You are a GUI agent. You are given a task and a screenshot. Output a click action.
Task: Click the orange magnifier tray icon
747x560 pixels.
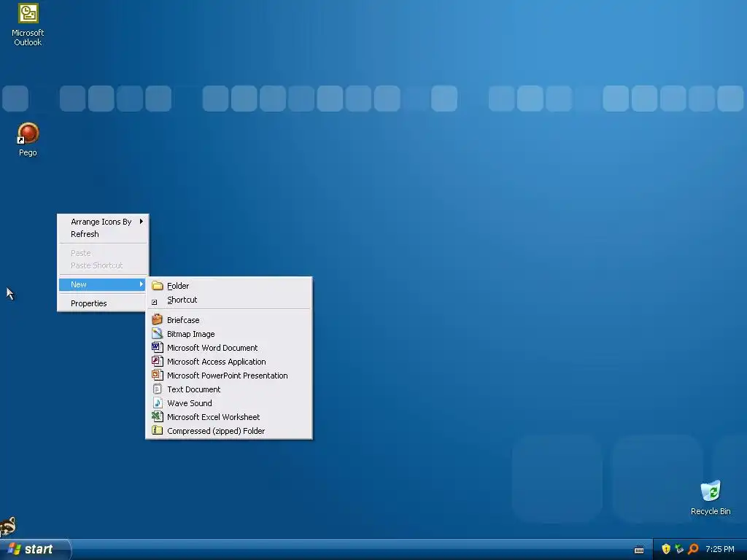693,549
